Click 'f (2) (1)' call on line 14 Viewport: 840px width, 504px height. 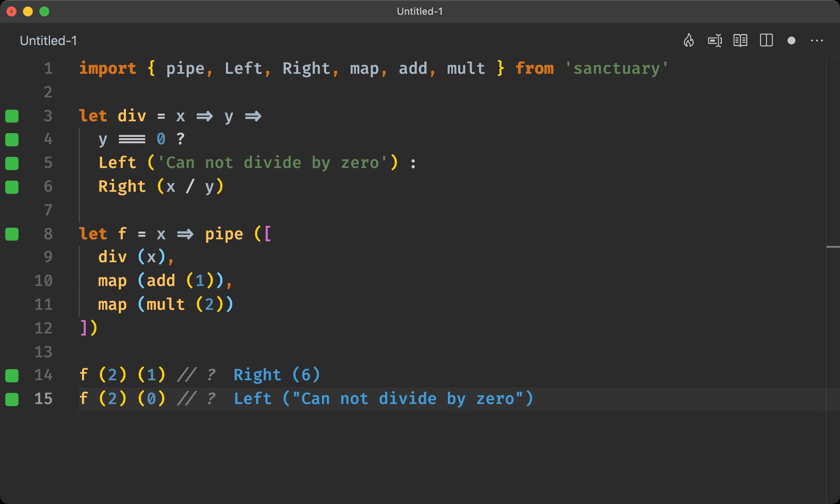[x=122, y=375]
